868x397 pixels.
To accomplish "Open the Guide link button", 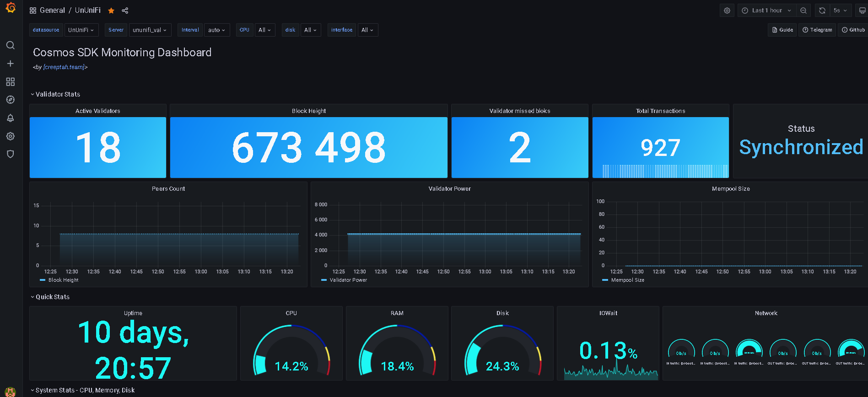I will pyautogui.click(x=782, y=30).
